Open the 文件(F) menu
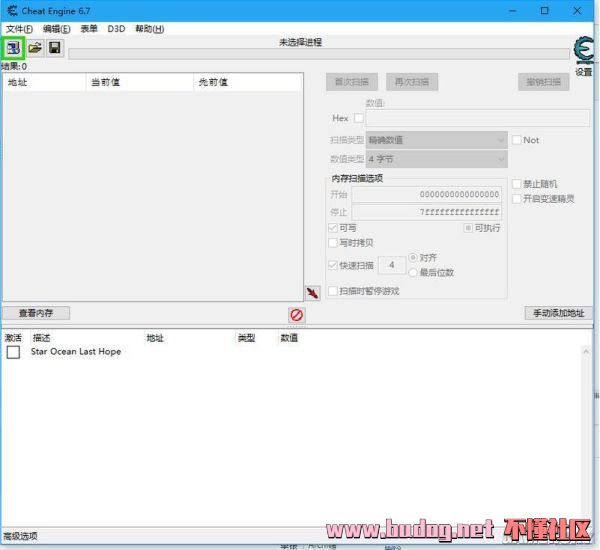This screenshot has width=600, height=550. [x=19, y=29]
